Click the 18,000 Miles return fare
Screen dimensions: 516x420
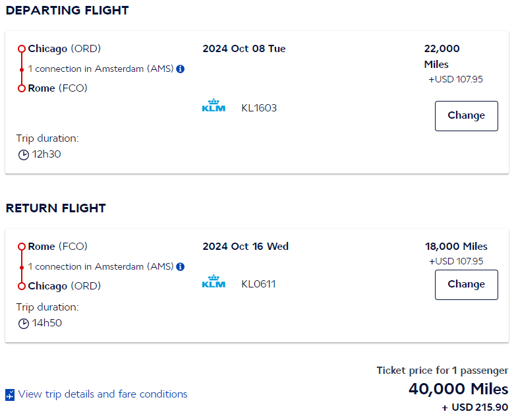pyautogui.click(x=456, y=247)
